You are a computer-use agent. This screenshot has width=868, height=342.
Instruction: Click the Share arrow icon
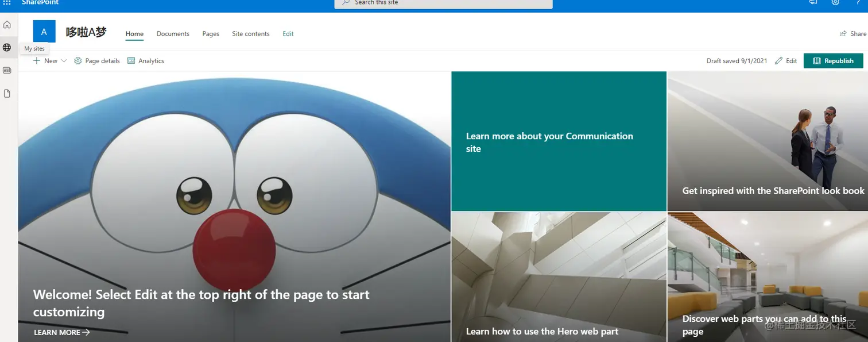[843, 34]
